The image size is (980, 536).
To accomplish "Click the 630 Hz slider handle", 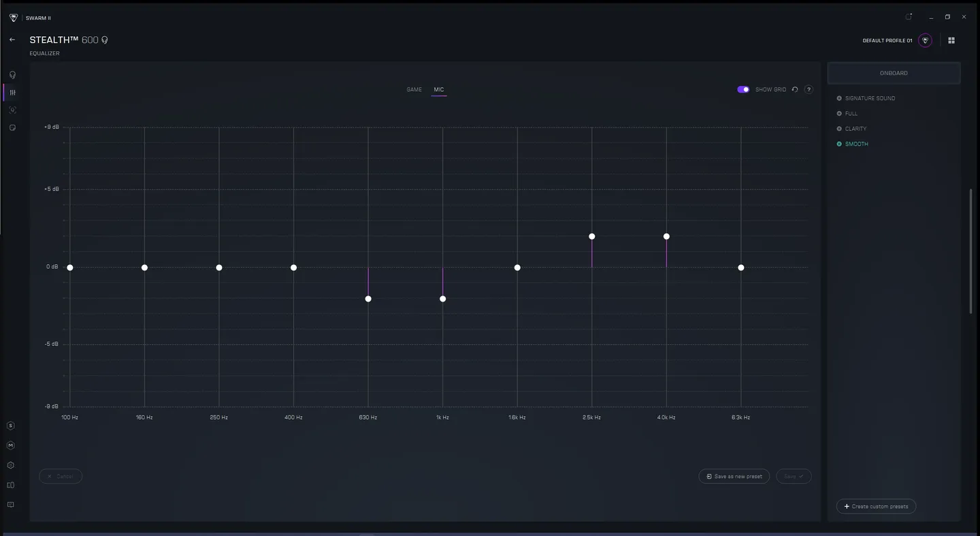I will 368,299.
